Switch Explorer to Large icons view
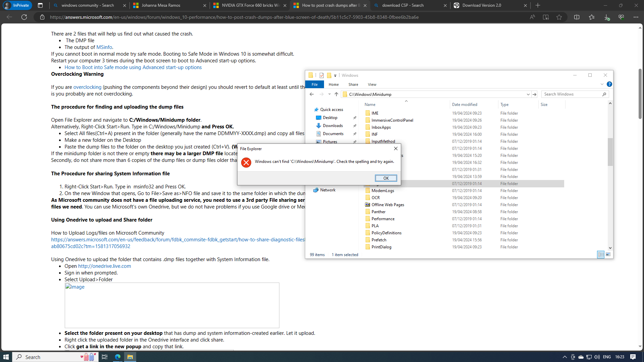The height and width of the screenshot is (362, 644). pos(608,255)
